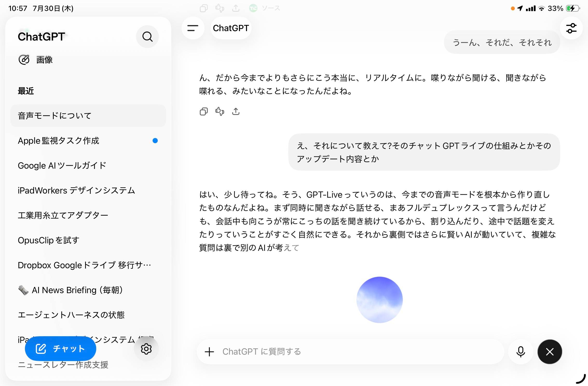Image resolution: width=588 pixels, height=386 pixels.
Task: Tap the blue unread dot on Apple 監視タスク作成
Action: point(155,141)
